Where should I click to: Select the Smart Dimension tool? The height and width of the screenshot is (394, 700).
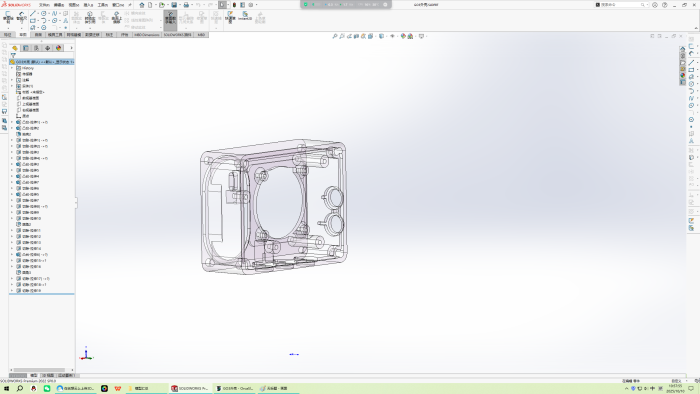pyautogui.click(x=21, y=18)
